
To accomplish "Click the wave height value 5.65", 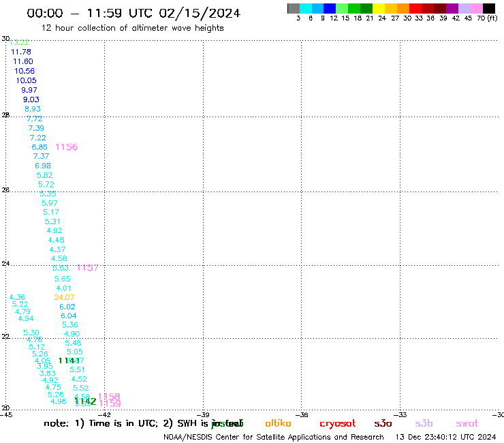I will pos(63,279).
